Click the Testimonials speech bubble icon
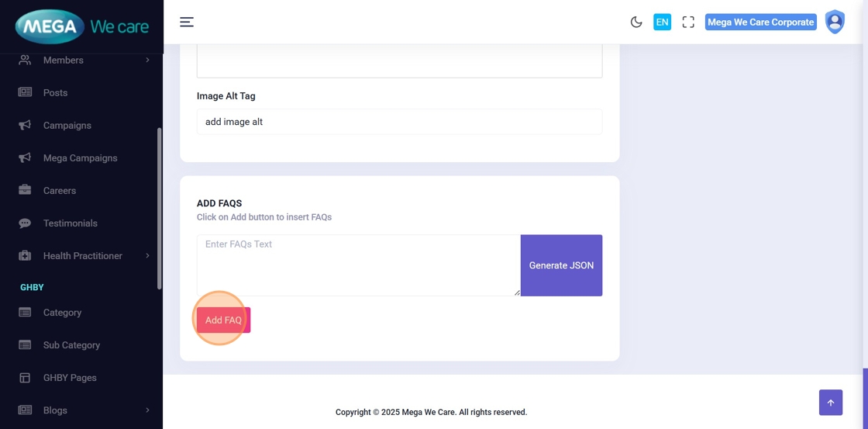This screenshot has height=429, width=868. click(x=25, y=223)
